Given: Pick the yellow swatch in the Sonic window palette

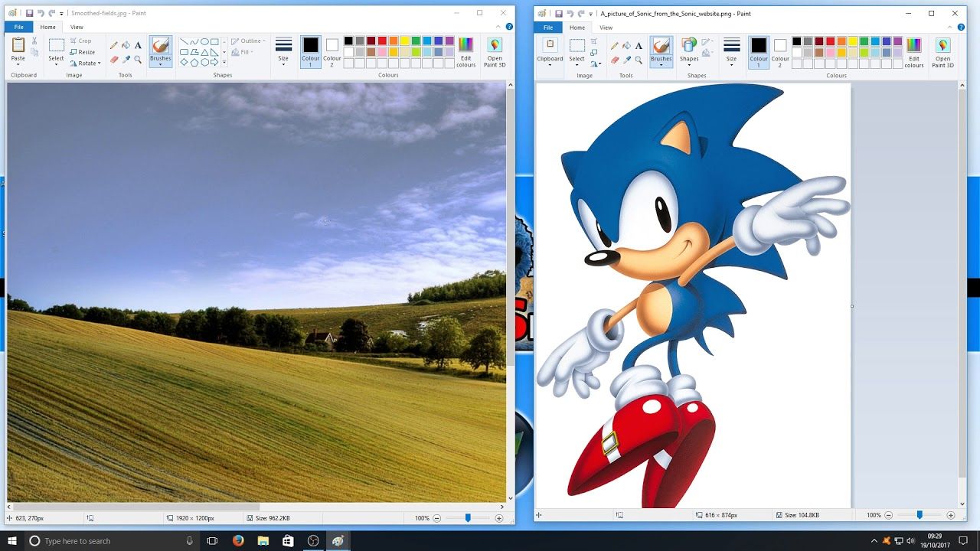Looking at the screenshot, I should pos(853,41).
